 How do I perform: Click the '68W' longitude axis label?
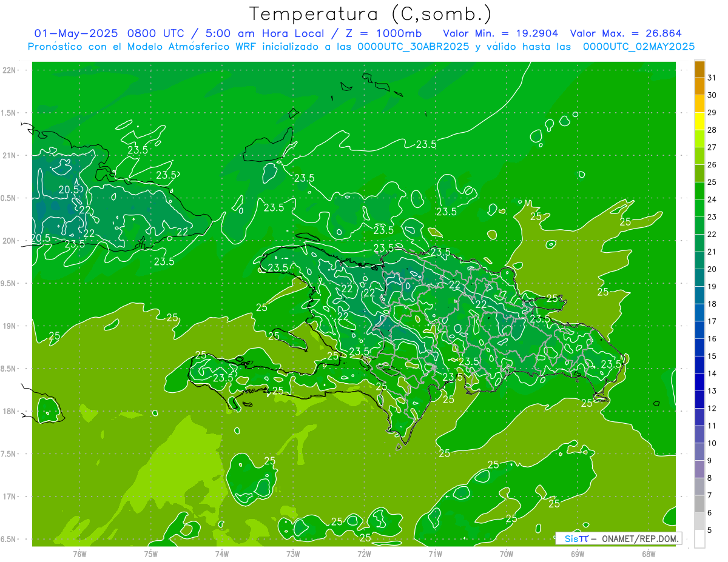(x=649, y=554)
